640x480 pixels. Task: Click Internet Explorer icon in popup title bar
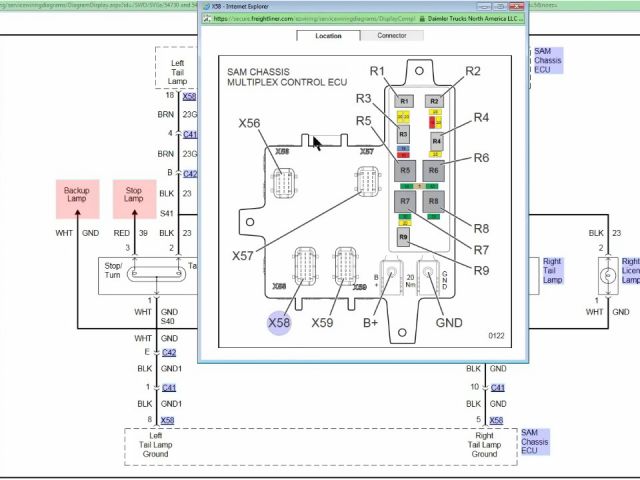pyautogui.click(x=205, y=6)
